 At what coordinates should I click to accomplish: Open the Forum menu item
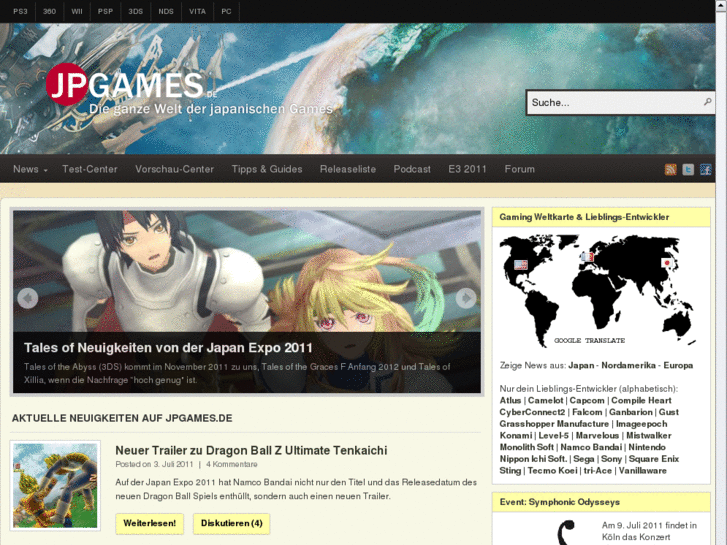[x=520, y=169]
